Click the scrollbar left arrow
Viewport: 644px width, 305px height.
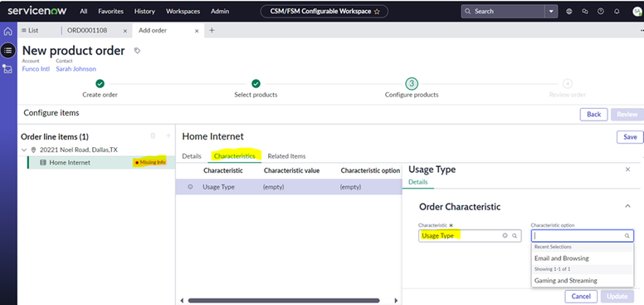tap(183, 301)
